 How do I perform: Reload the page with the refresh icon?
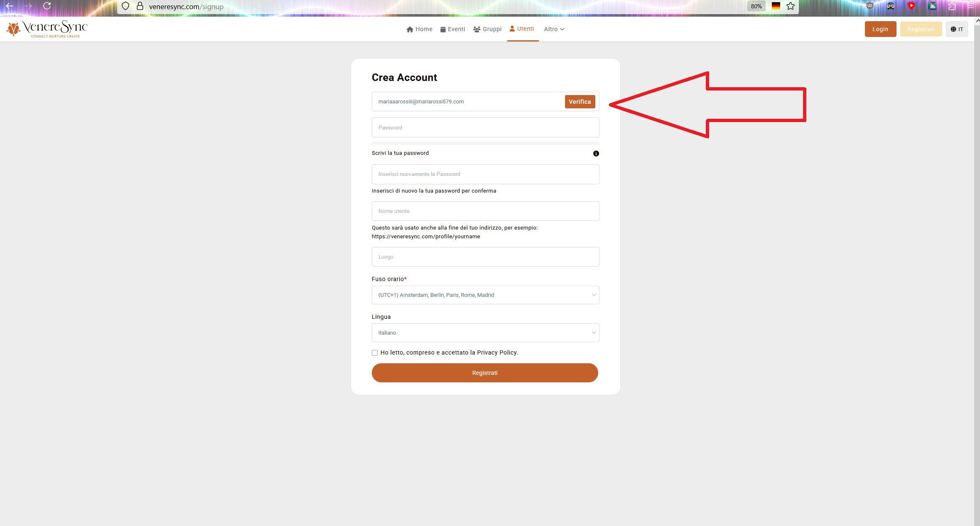point(47,6)
